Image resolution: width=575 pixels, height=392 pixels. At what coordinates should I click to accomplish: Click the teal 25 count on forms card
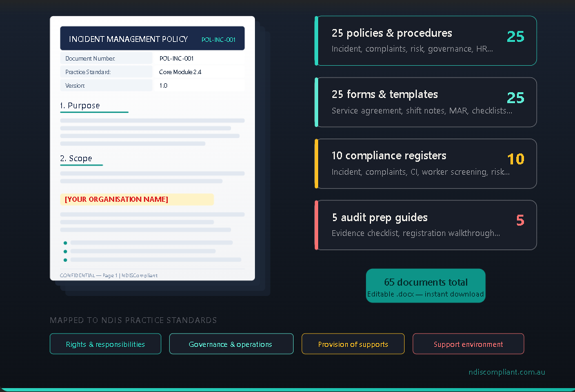tap(516, 98)
